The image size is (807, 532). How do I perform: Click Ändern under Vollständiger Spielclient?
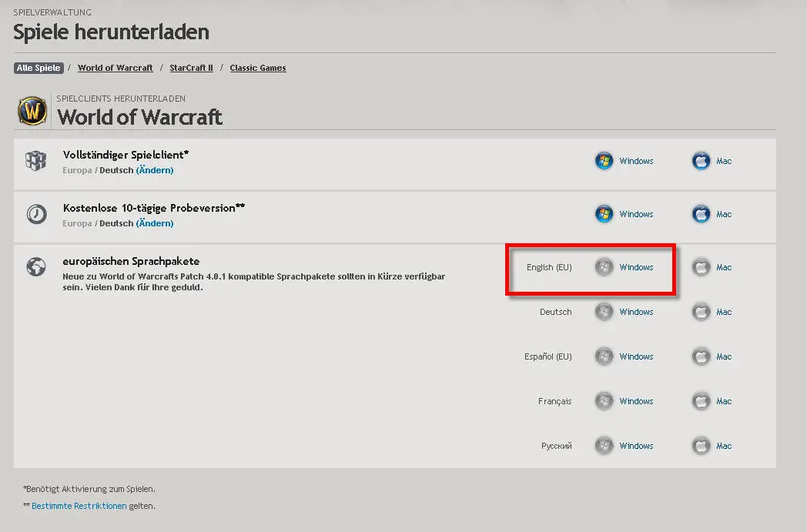click(155, 170)
